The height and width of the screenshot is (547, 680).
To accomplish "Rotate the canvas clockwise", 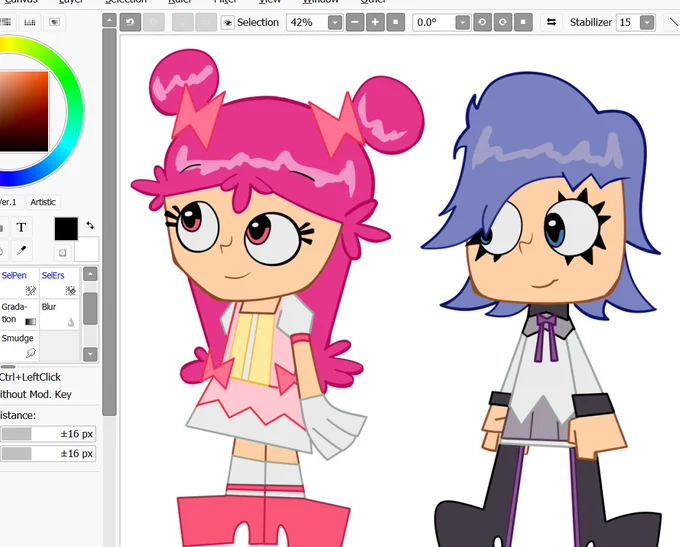I will click(503, 22).
